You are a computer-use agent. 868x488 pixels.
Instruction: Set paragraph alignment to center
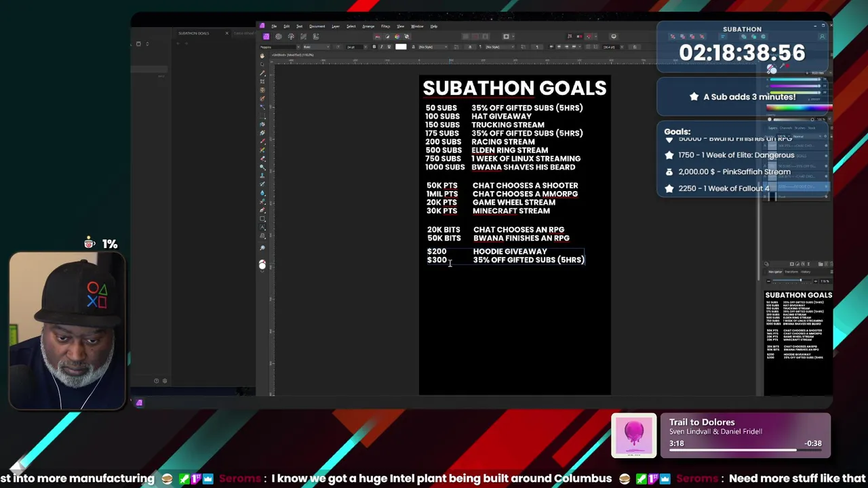point(559,47)
